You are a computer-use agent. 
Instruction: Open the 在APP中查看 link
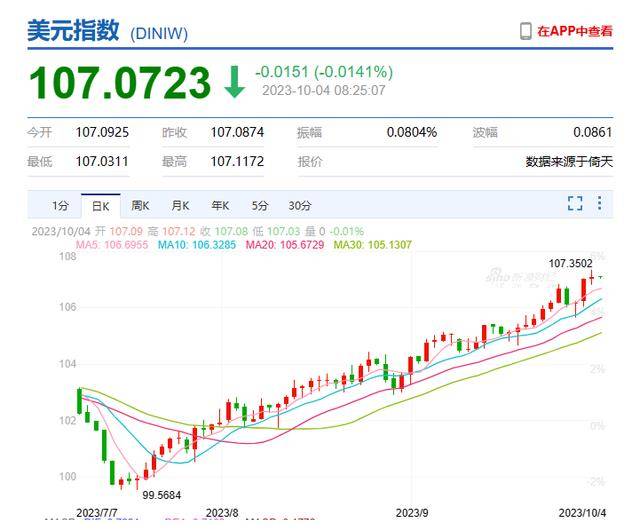tap(574, 32)
